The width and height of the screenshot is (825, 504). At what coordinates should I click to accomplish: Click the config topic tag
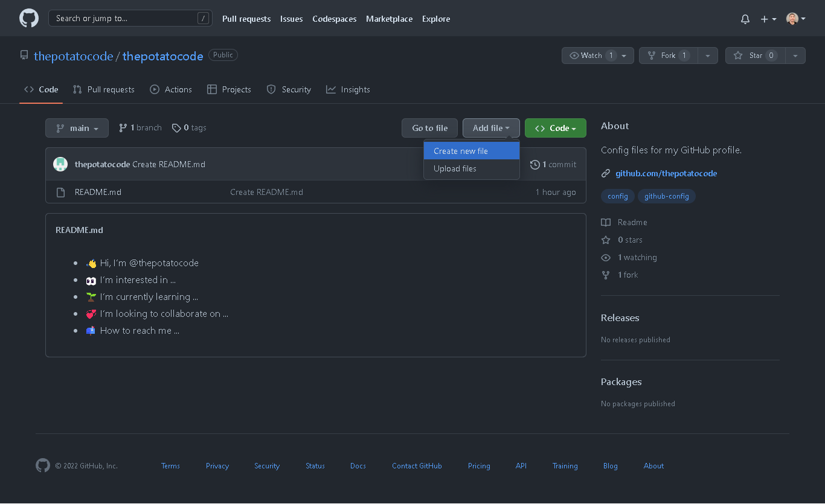[618, 196]
